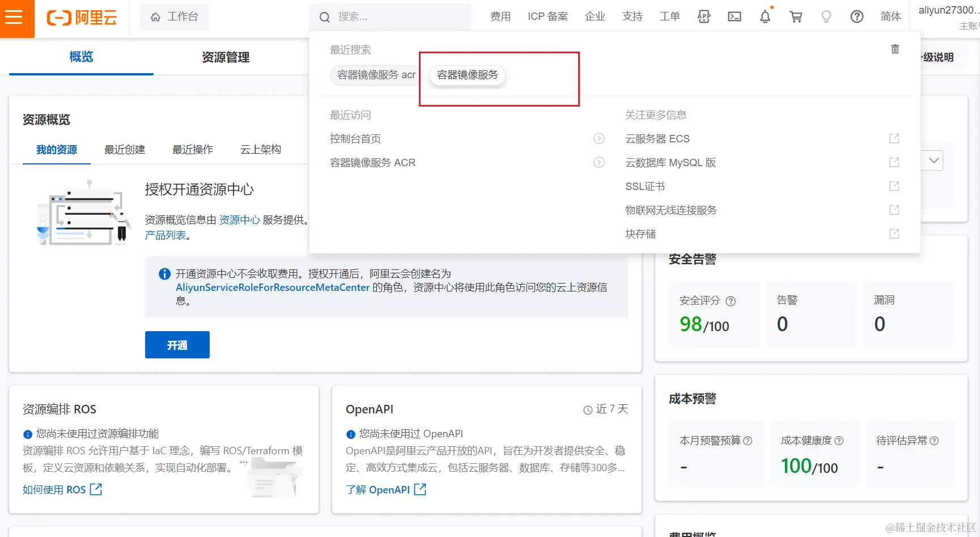Select the 云上架构 sub-tab
Screen dimensions: 980x537
(x=261, y=150)
